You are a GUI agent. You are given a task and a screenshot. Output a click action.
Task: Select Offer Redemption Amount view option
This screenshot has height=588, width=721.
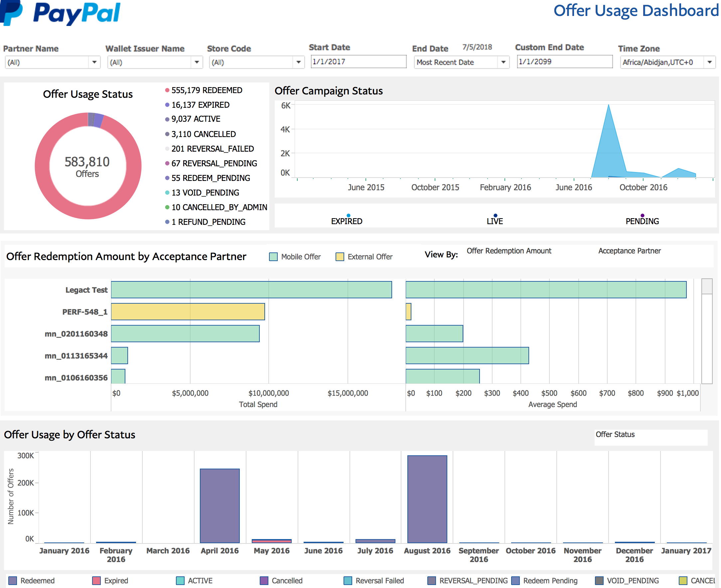[509, 251]
